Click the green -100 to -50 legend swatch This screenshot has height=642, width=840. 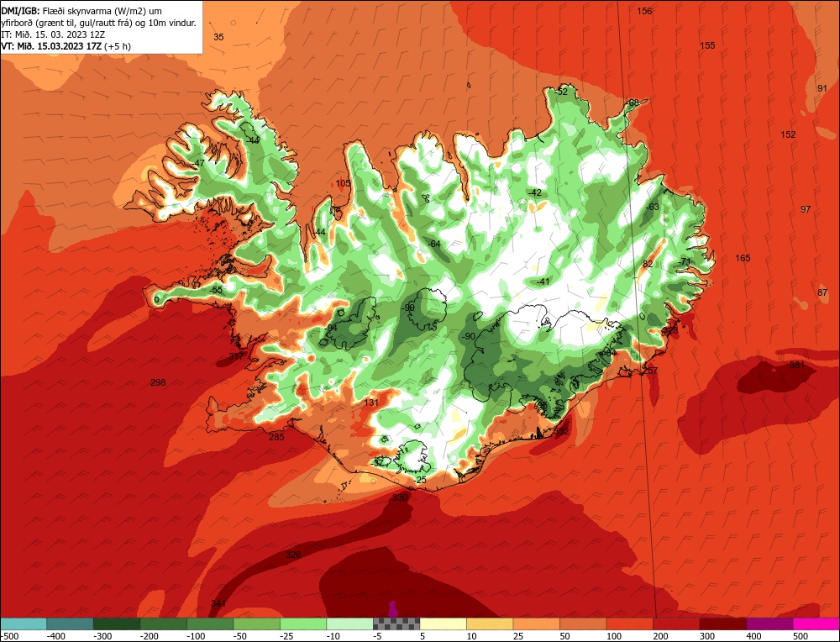click(210, 624)
